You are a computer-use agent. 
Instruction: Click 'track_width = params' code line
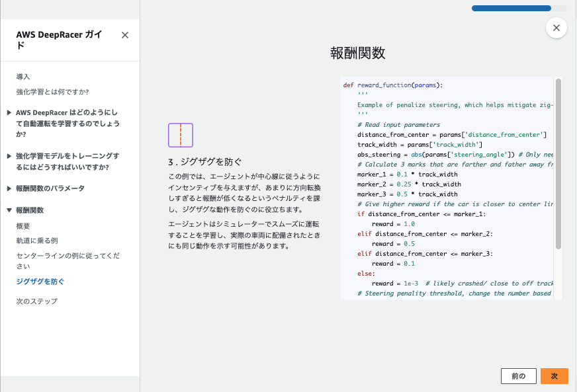[420, 145]
